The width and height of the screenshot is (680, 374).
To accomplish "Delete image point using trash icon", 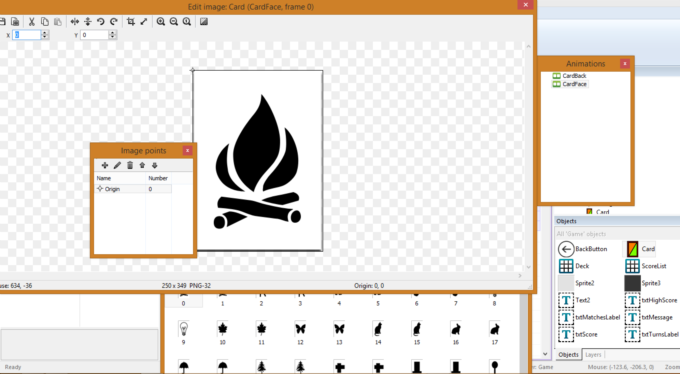I will 130,165.
